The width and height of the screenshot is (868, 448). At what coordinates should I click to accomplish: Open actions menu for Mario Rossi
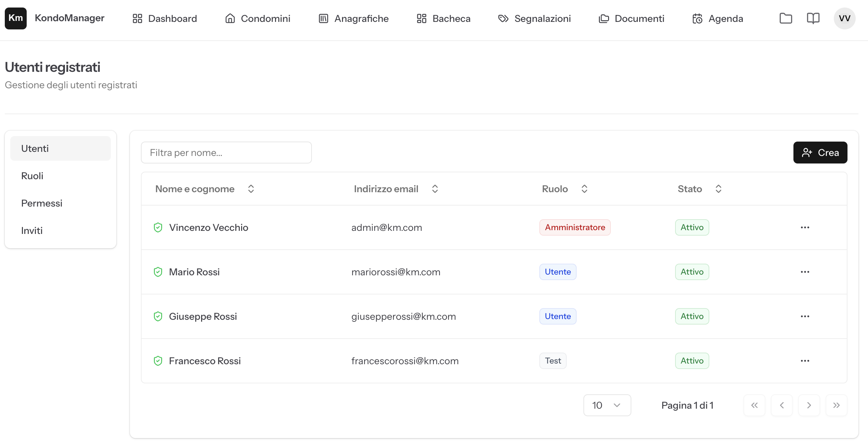[805, 272]
